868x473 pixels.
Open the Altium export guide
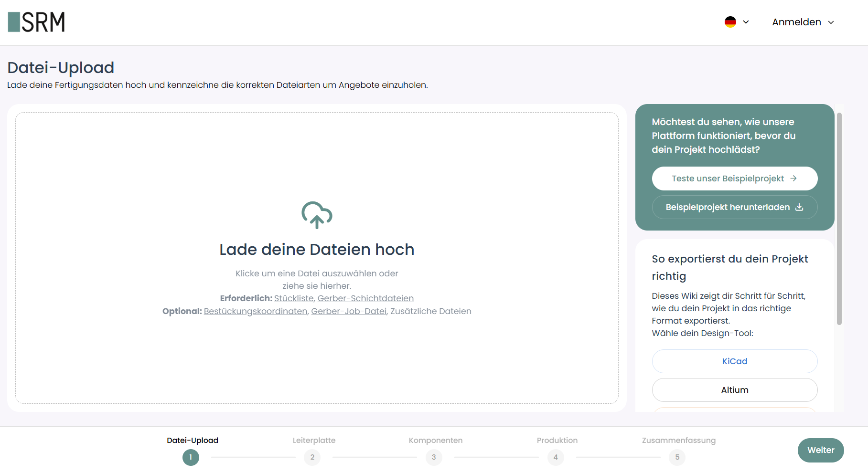[734, 390]
